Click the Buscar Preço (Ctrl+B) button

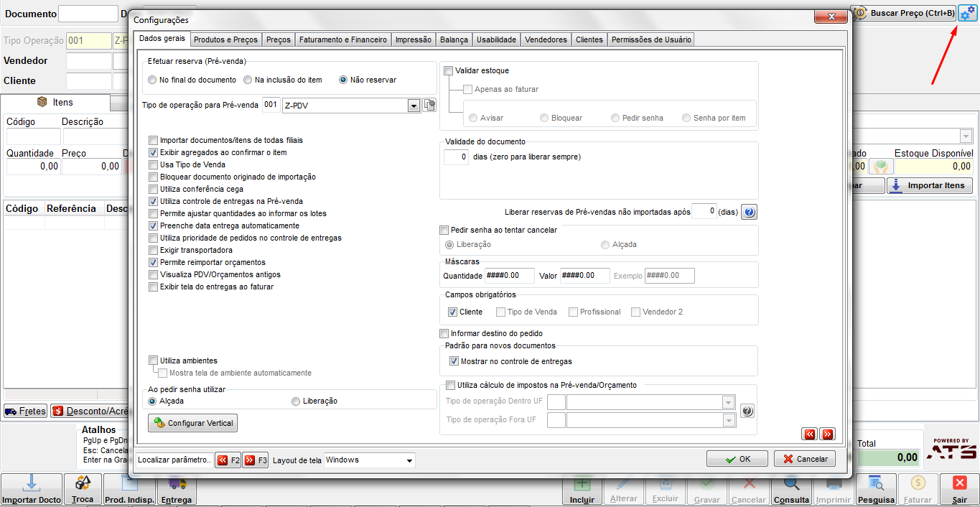[x=903, y=13]
